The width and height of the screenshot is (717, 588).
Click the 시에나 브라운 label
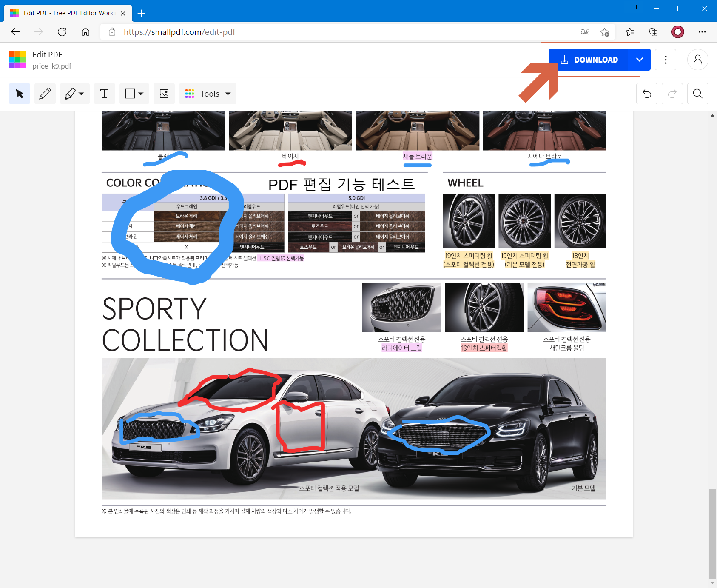[545, 156]
